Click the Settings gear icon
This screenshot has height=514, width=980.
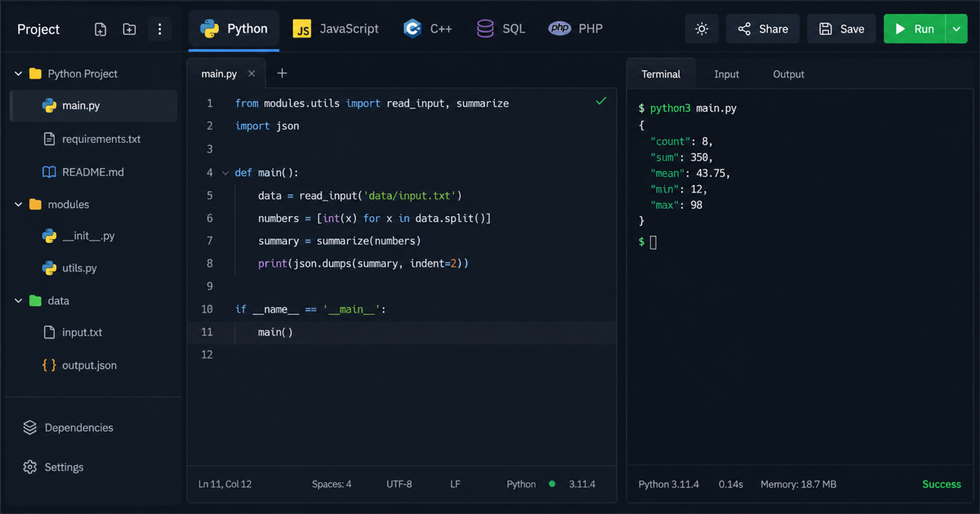coord(30,467)
